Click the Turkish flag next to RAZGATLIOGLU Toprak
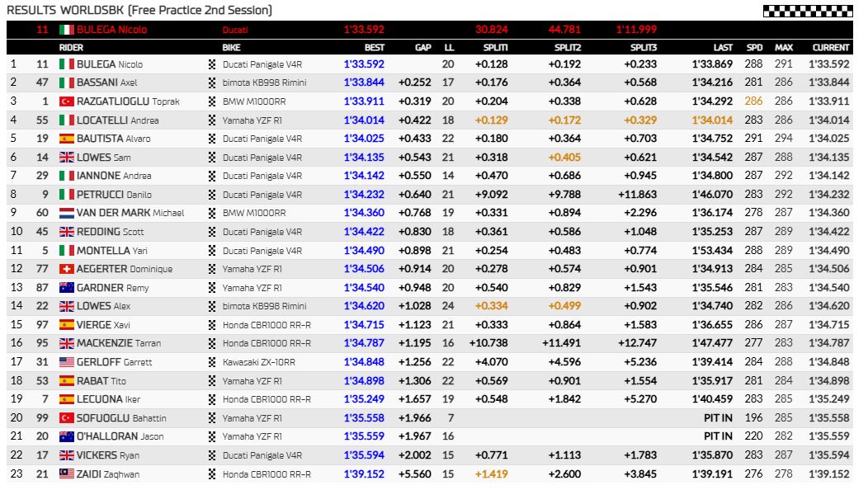The height and width of the screenshot is (490, 868). pos(67,101)
